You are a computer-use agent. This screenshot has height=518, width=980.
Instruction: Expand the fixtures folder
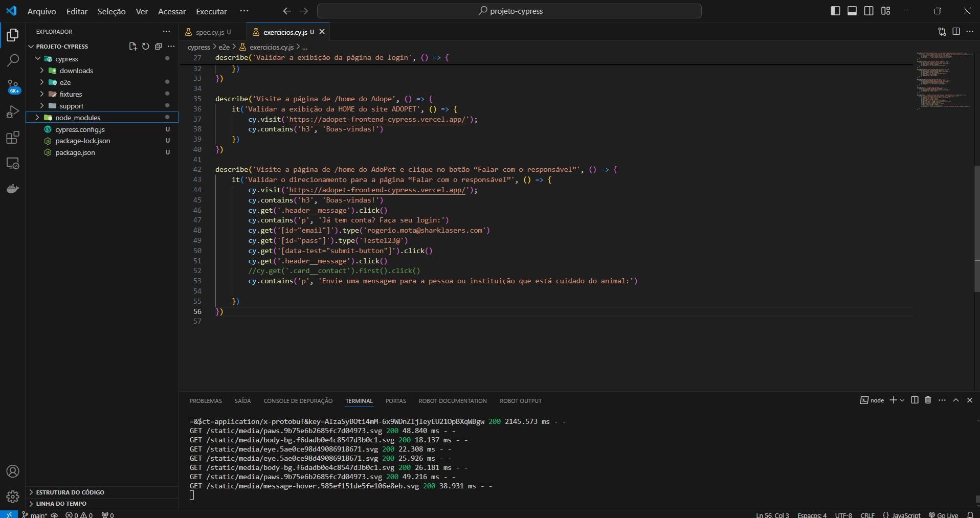42,94
